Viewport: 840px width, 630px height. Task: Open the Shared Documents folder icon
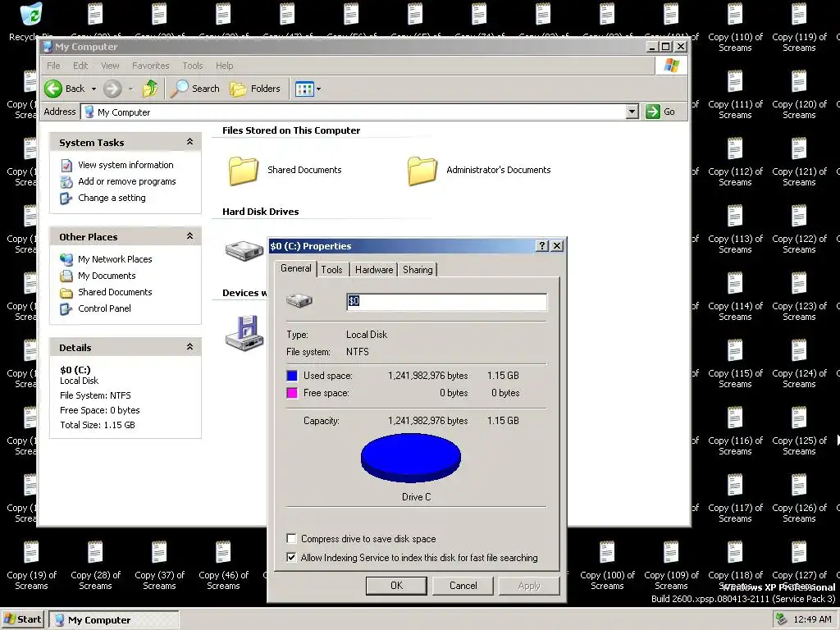pos(244,171)
